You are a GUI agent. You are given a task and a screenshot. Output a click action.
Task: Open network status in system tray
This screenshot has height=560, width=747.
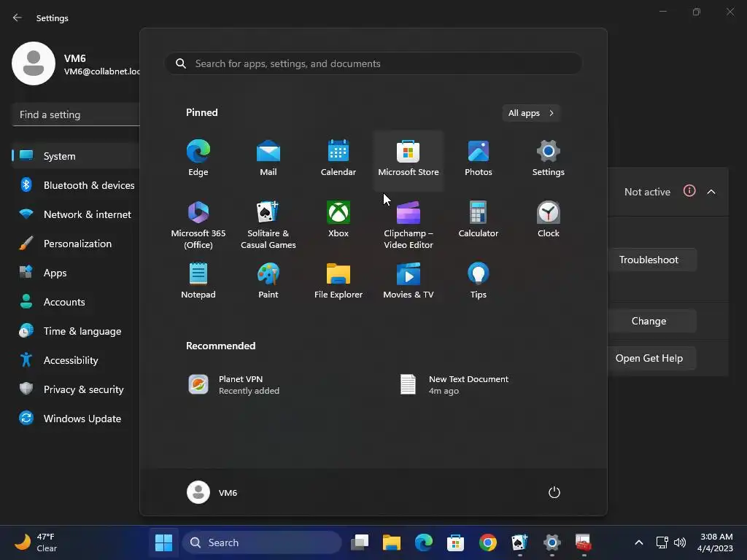[662, 542]
